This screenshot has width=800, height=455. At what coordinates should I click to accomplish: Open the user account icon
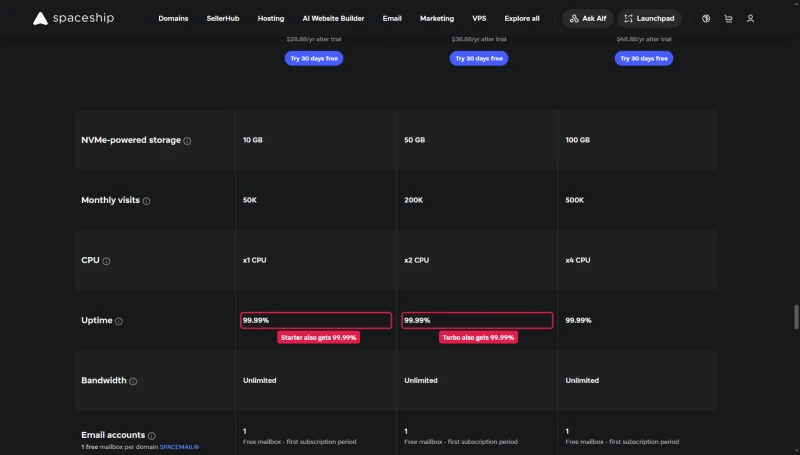750,18
